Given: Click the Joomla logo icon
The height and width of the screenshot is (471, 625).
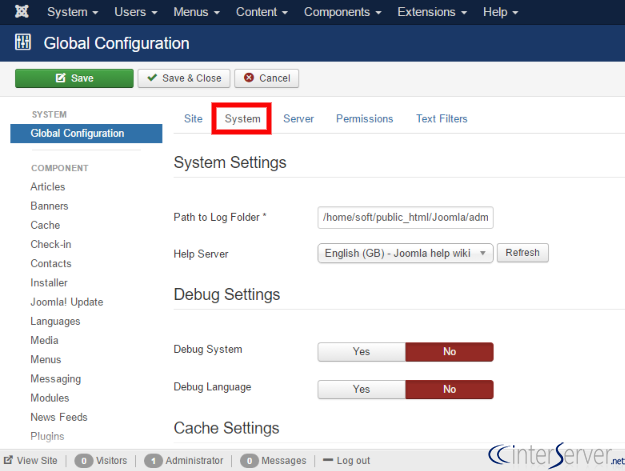Looking at the screenshot, I should pyautogui.click(x=22, y=12).
